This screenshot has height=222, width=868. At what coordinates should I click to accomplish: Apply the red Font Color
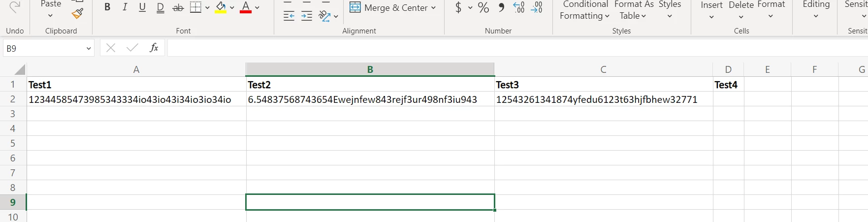coord(246,7)
